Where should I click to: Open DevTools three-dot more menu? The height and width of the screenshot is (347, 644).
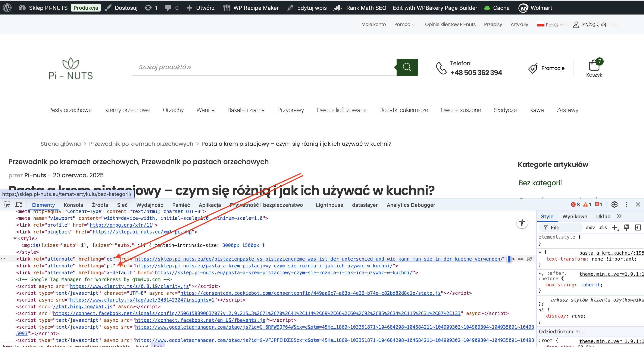(626, 205)
